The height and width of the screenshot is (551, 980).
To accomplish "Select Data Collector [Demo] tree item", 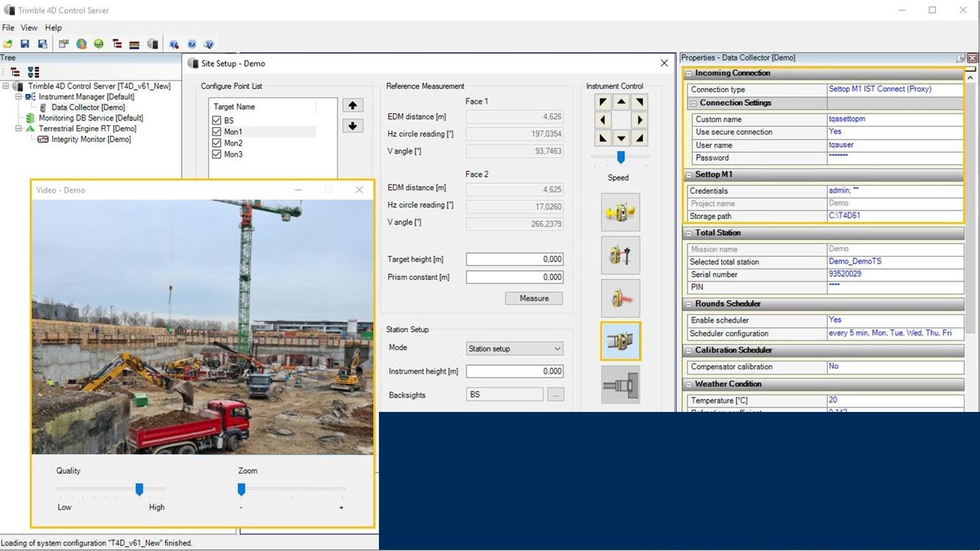I will coord(88,107).
